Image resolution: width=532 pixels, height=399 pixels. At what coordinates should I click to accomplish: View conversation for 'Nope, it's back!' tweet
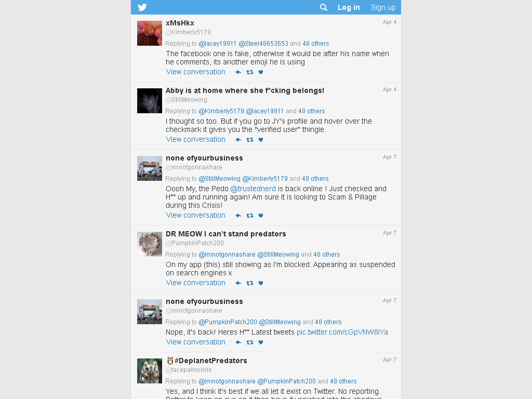(x=195, y=342)
